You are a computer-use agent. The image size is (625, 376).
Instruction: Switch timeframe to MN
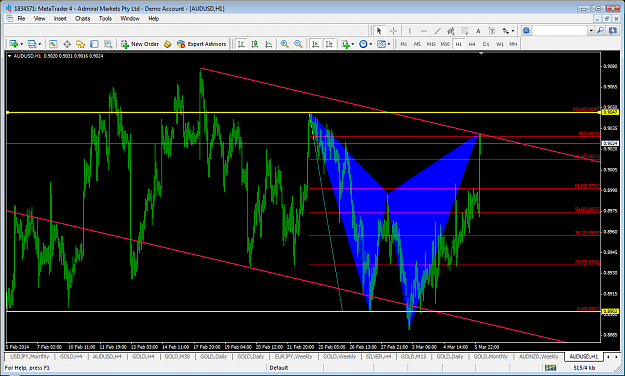point(513,44)
